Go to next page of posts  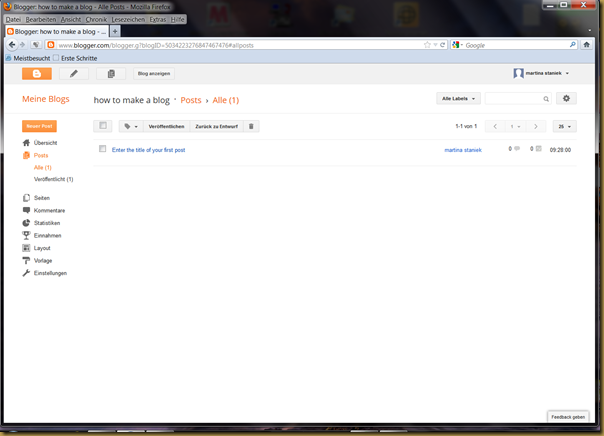pos(536,126)
